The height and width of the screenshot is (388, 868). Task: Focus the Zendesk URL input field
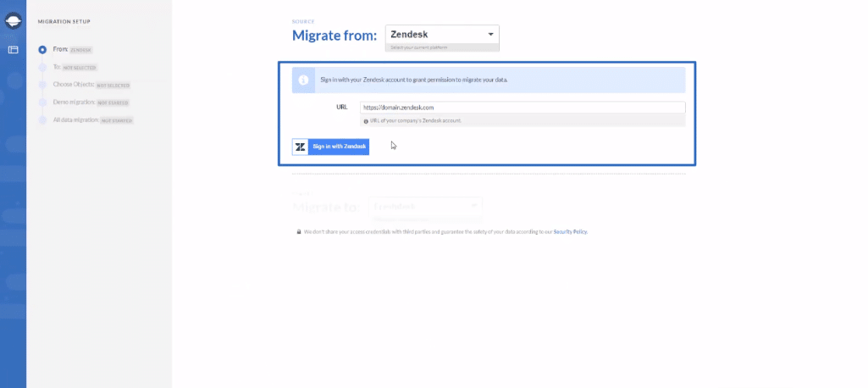pos(522,108)
